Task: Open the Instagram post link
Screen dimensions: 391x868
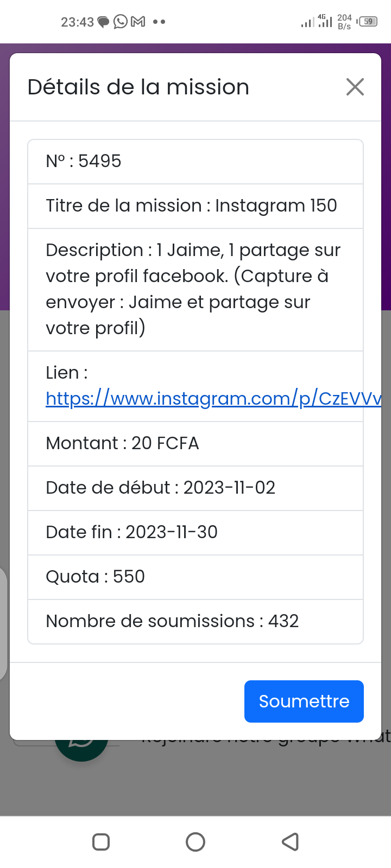Action: pos(213,399)
